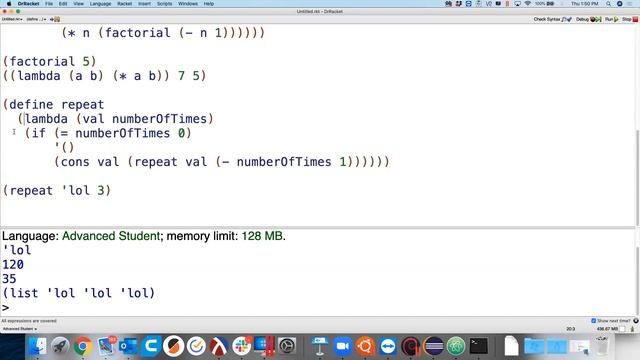Click the interactions pane vertical scrollbar
640x360 pixels.
(637, 280)
